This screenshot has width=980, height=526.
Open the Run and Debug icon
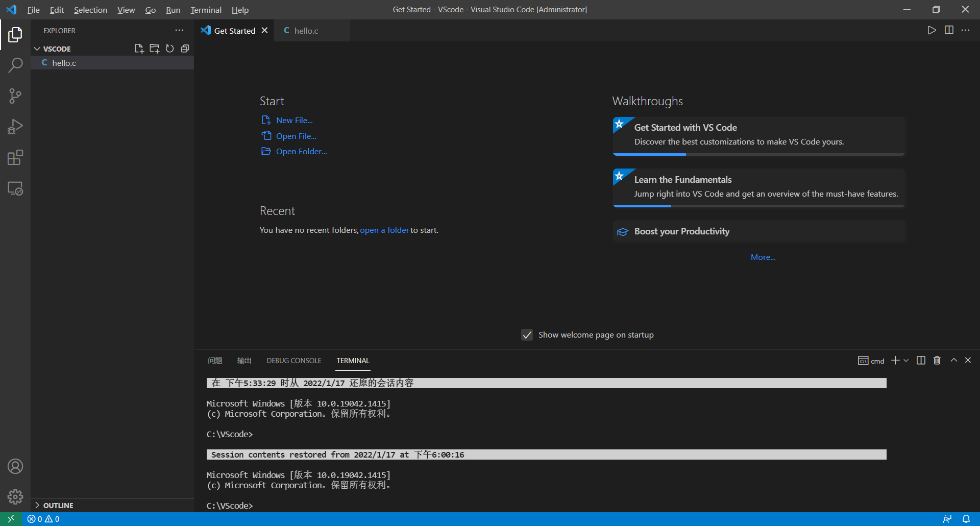pos(15,127)
